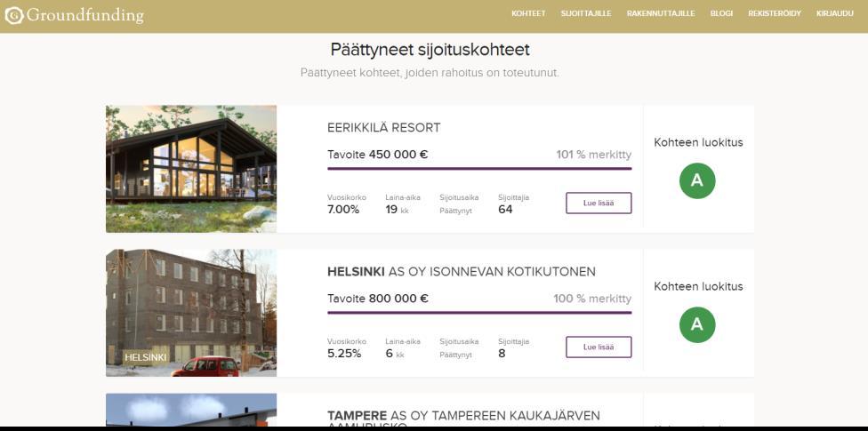This screenshot has width=868, height=431.
Task: Click Tavoite 450 000 € text
Action: (378, 155)
